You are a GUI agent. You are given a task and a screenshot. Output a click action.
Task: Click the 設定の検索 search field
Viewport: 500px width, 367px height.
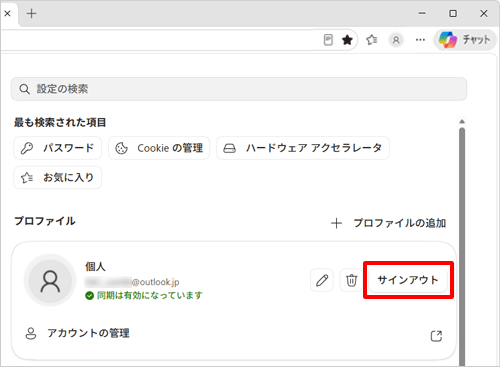click(x=239, y=89)
